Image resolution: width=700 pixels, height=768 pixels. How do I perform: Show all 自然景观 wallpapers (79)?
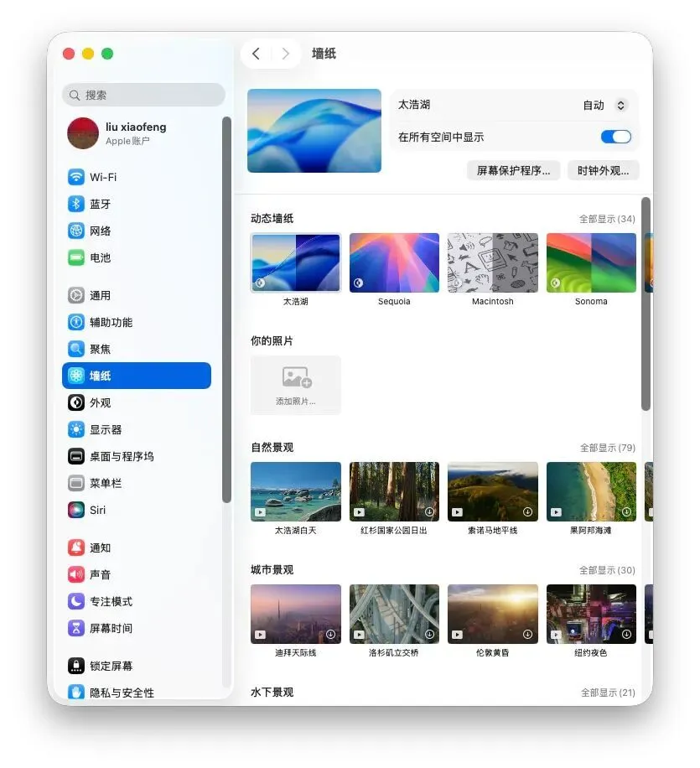[x=606, y=448]
